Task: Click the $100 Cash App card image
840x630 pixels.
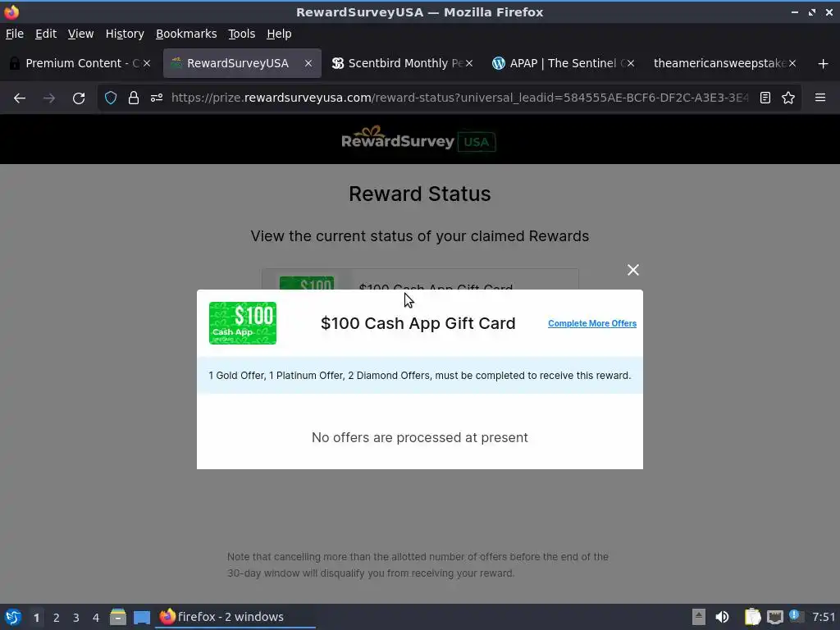Action: pyautogui.click(x=243, y=323)
